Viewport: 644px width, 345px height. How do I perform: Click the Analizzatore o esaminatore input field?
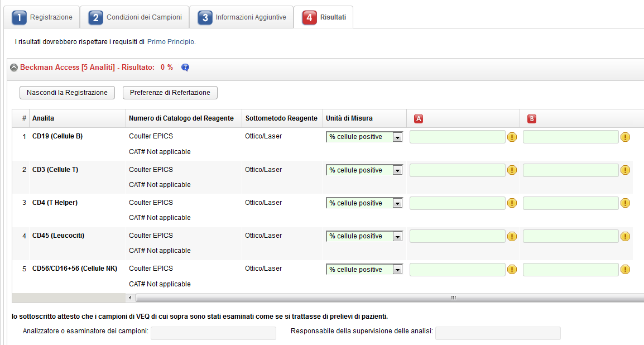coord(213,333)
